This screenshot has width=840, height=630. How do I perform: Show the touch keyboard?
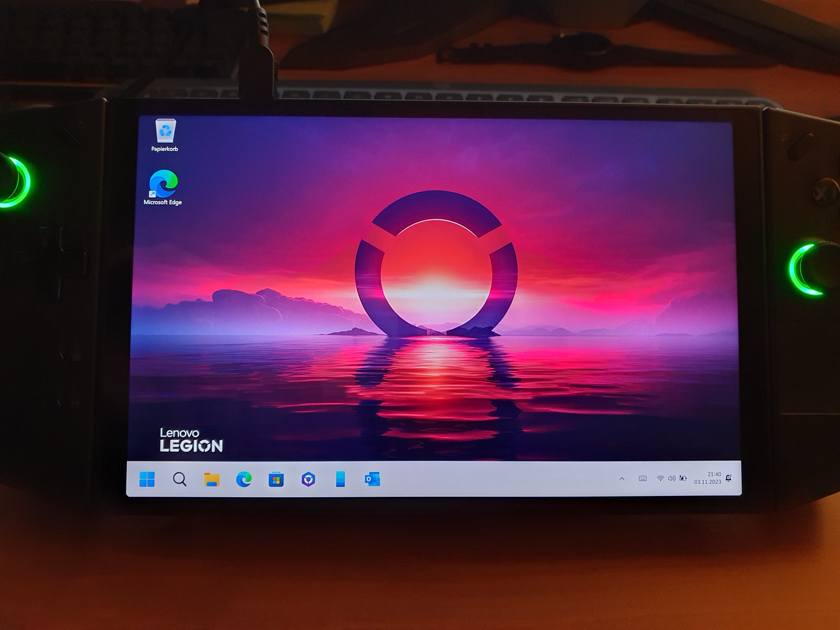pos(642,479)
